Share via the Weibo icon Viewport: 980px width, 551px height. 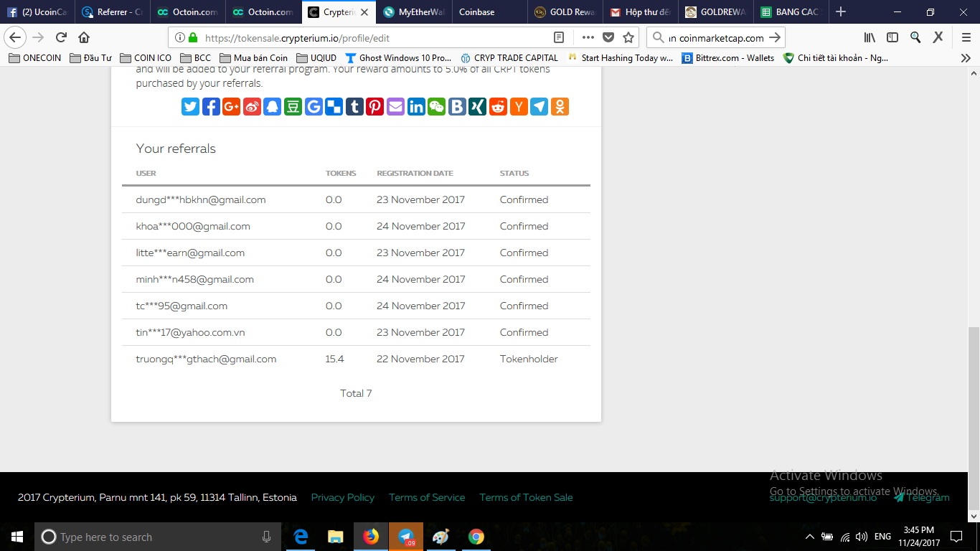point(252,107)
